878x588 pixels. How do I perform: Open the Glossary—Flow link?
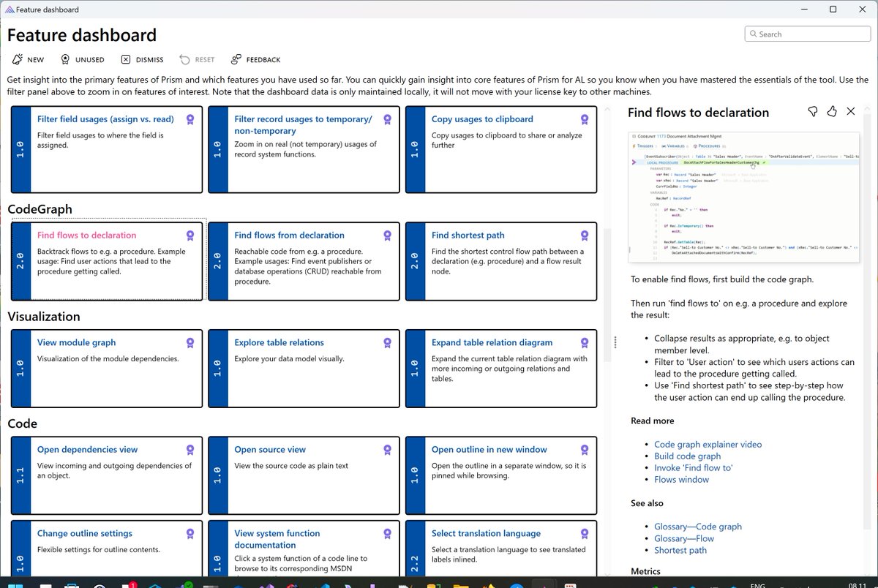[684, 538]
